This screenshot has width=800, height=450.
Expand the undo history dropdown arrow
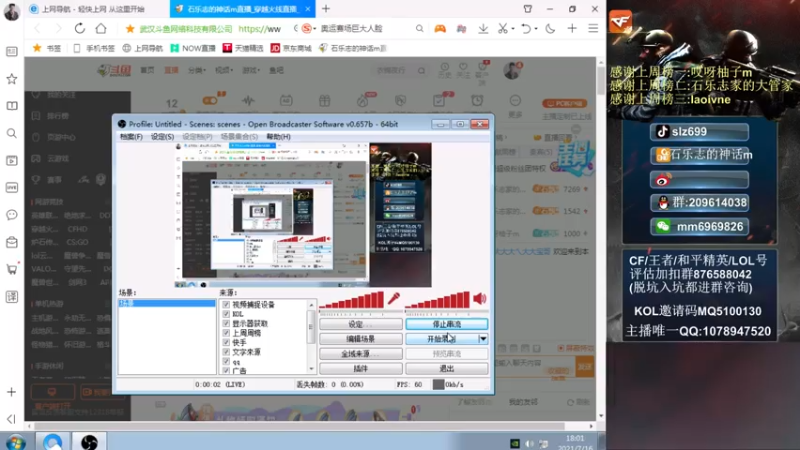click(536, 29)
